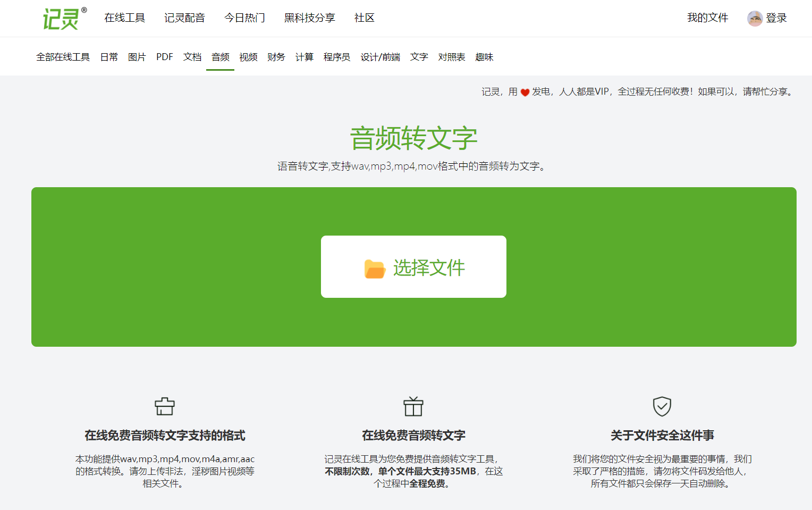Go to 今日热门
The width and height of the screenshot is (812, 510).
pyautogui.click(x=244, y=18)
